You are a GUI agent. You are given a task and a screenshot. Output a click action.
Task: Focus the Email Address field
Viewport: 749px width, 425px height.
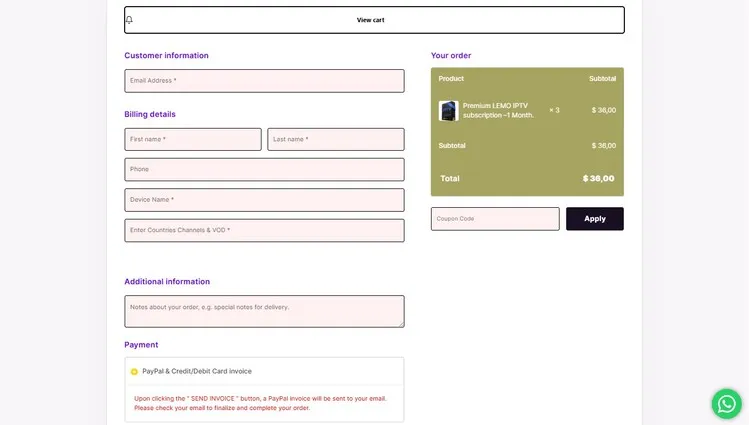coord(264,81)
